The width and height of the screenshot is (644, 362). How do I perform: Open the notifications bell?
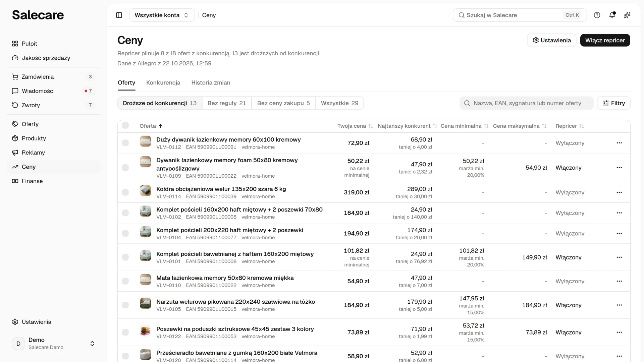(612, 15)
